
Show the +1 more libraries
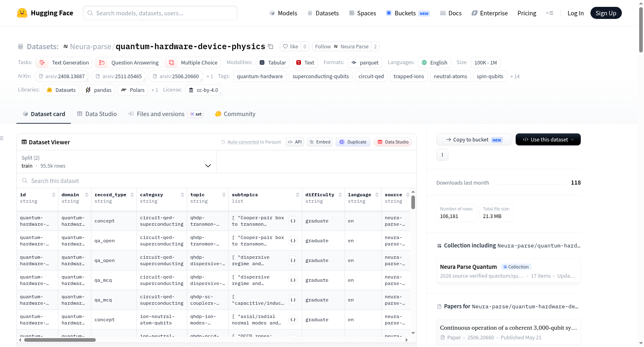155,90
